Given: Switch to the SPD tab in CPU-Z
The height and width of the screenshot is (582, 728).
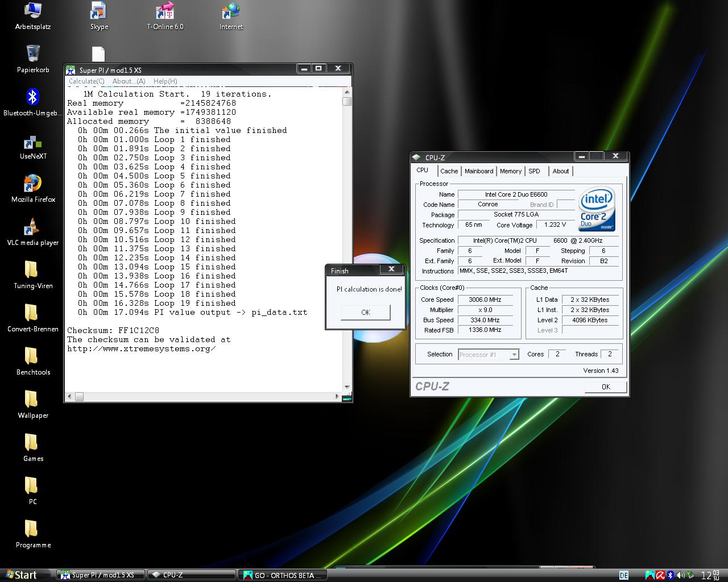Looking at the screenshot, I should tap(534, 171).
